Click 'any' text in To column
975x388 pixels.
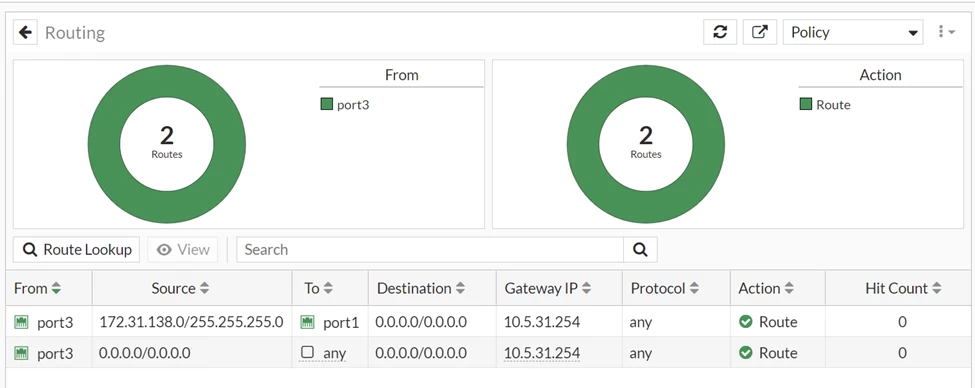(x=335, y=354)
